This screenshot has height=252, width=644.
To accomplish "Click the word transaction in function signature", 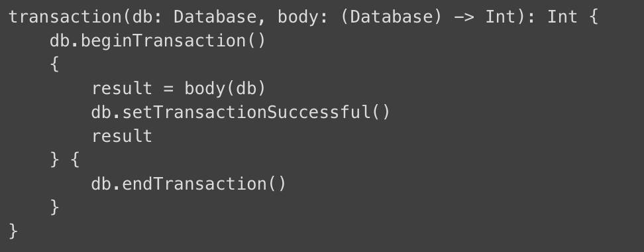I will coord(65,17).
